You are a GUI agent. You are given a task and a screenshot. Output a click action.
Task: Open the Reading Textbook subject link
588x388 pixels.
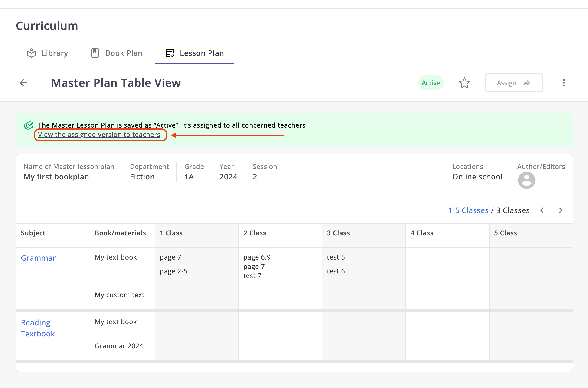(x=38, y=328)
